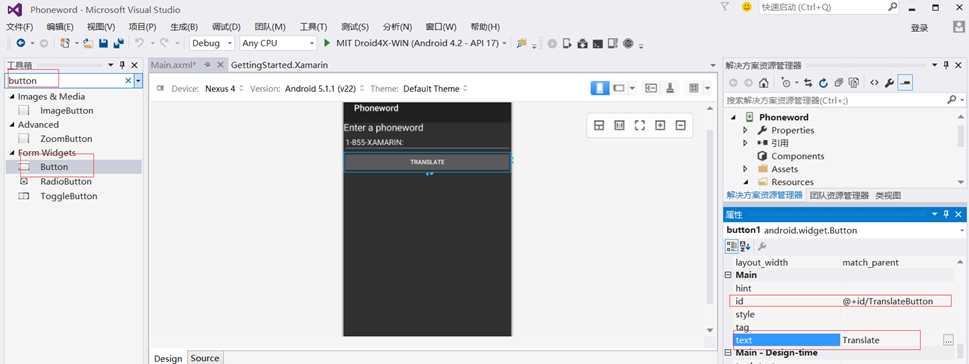The width and height of the screenshot is (969, 364).
Task: Click the resource qualifier icon in designer toolbar
Action: click(x=651, y=88)
